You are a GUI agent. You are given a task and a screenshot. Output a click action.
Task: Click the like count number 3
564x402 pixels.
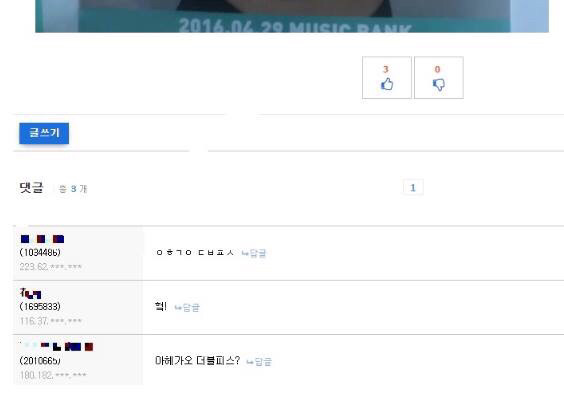386,69
